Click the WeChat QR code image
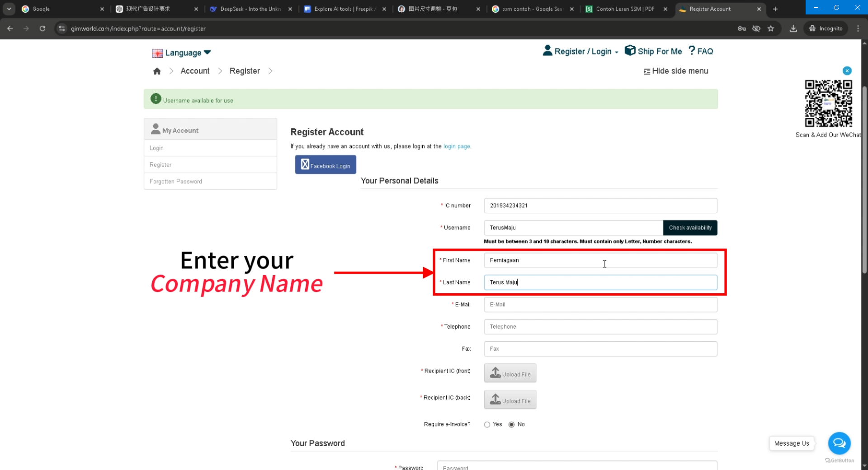Image resolution: width=868 pixels, height=470 pixels. (828, 104)
